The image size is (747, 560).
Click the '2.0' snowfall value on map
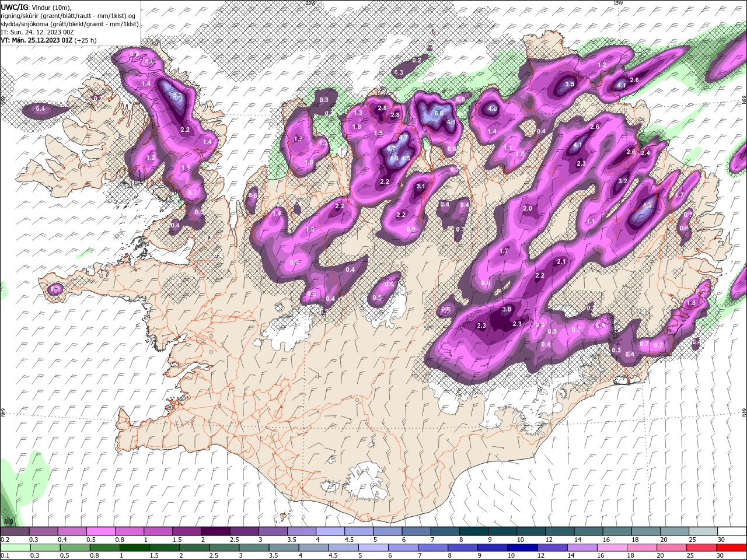528,208
